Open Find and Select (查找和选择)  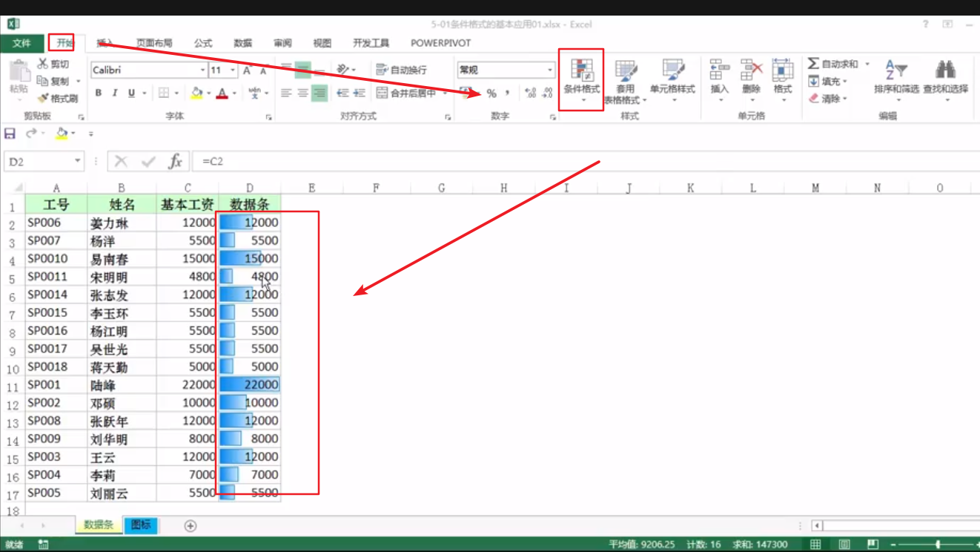point(945,80)
